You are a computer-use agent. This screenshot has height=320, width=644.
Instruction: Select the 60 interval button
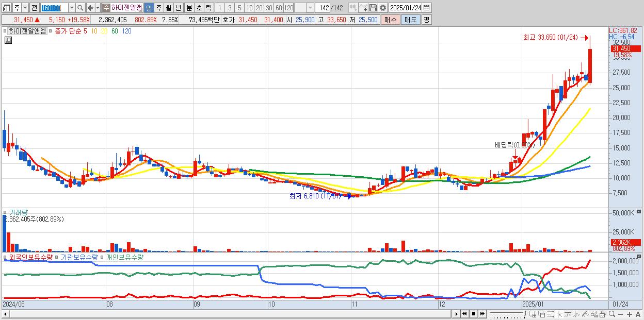tap(279, 8)
